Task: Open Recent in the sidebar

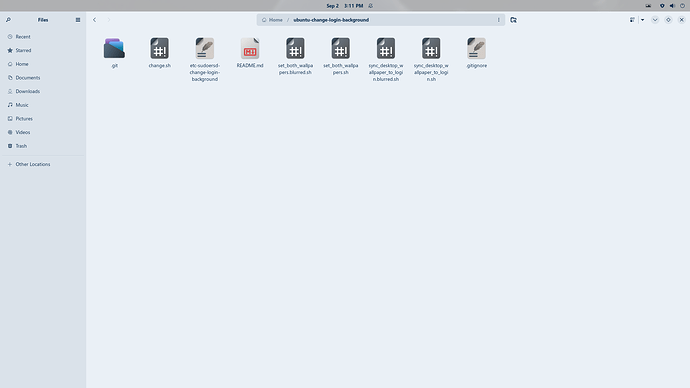Action: [x=43, y=37]
